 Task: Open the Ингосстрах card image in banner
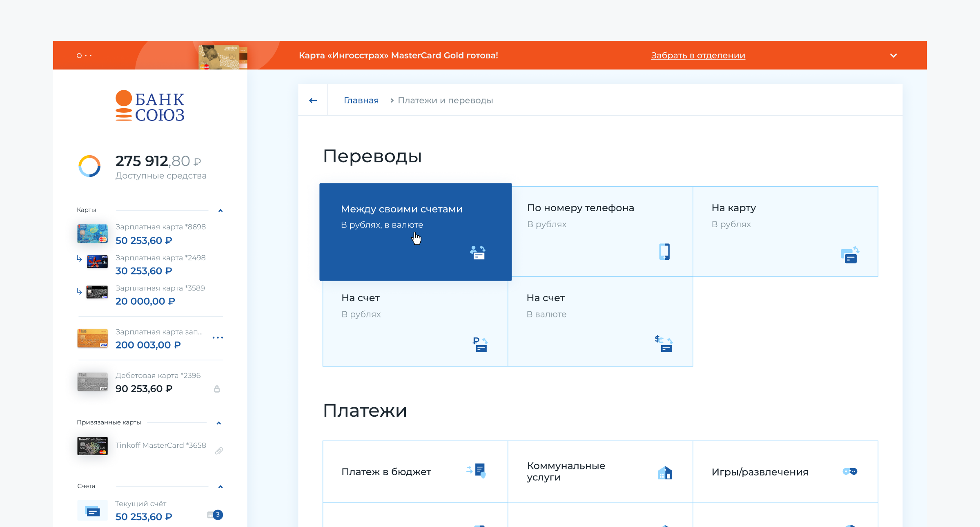223,57
